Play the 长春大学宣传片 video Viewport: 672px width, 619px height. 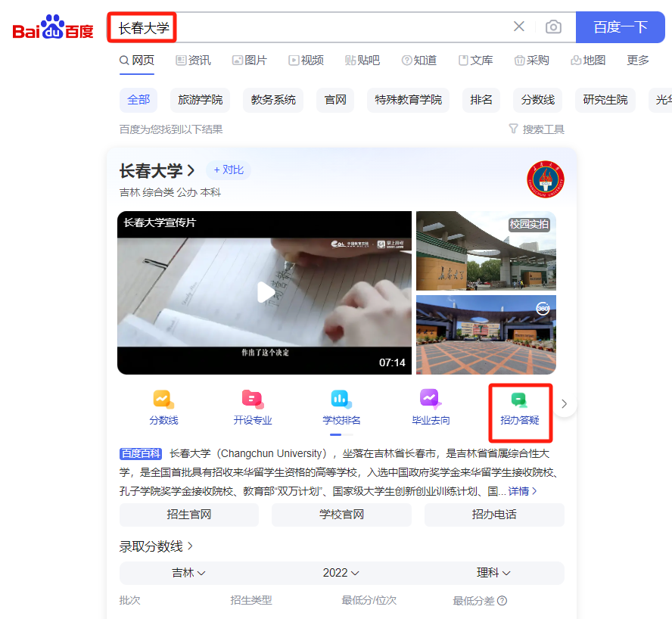265,292
